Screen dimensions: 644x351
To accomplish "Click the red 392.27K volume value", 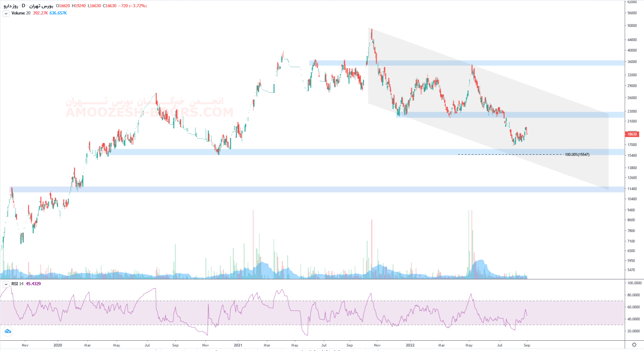I will pyautogui.click(x=40, y=13).
